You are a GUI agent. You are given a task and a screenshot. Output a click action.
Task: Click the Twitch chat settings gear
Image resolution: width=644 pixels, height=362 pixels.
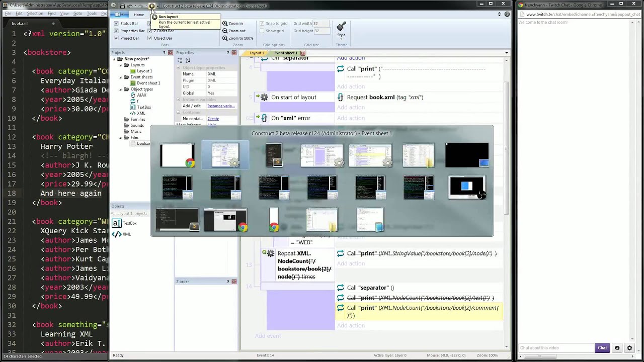coord(629,348)
